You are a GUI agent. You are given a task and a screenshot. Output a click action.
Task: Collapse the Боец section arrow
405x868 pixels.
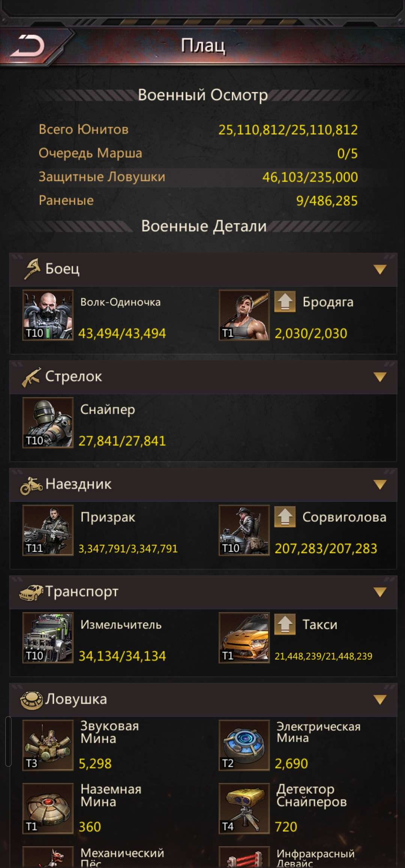[x=380, y=269]
